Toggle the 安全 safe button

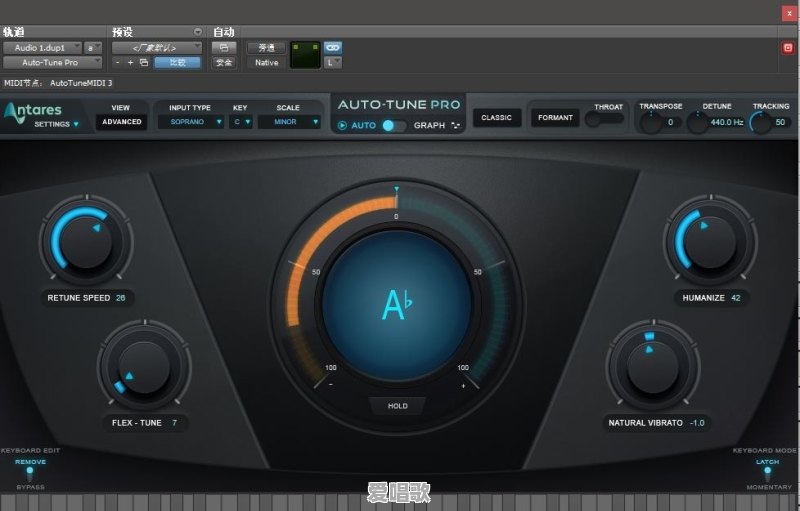223,62
